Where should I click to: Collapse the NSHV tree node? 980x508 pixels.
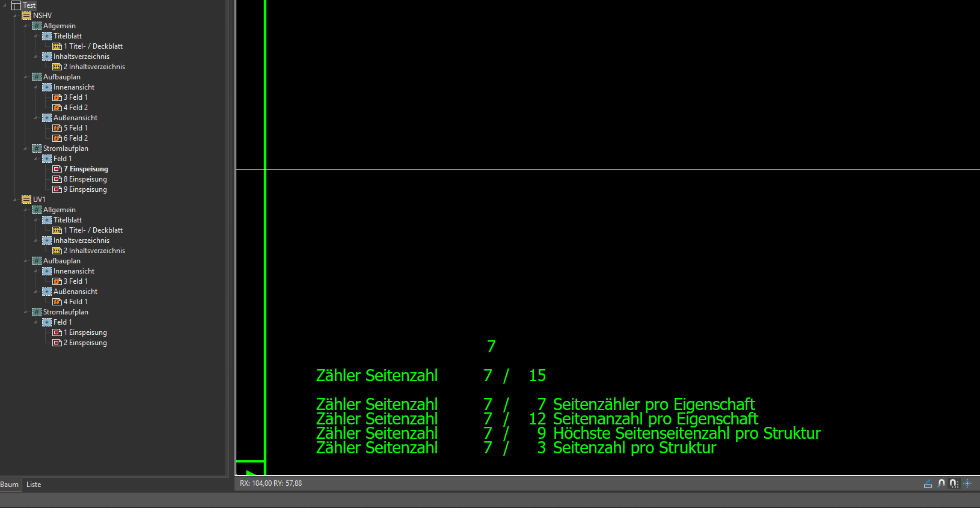click(16, 16)
